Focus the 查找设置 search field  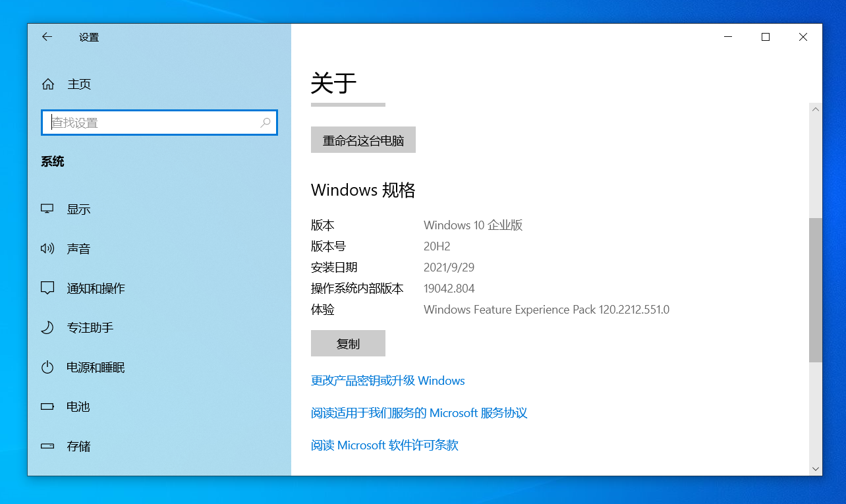(x=159, y=123)
